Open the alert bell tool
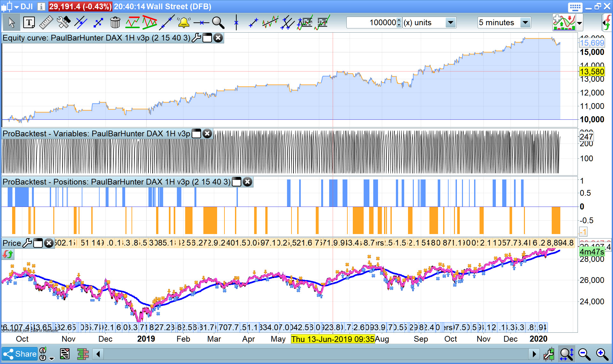This screenshot has height=364, width=613. click(x=184, y=23)
